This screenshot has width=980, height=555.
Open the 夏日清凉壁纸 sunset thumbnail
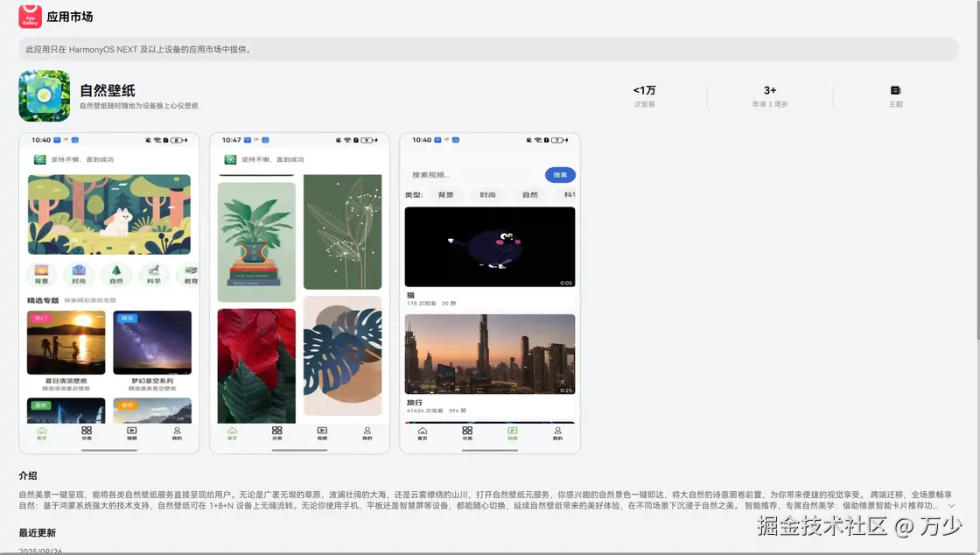tap(66, 342)
